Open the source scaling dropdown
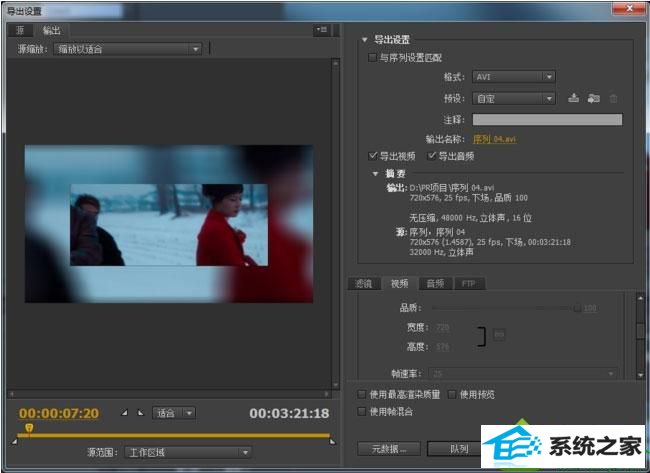This screenshot has width=650, height=473. coord(128,49)
